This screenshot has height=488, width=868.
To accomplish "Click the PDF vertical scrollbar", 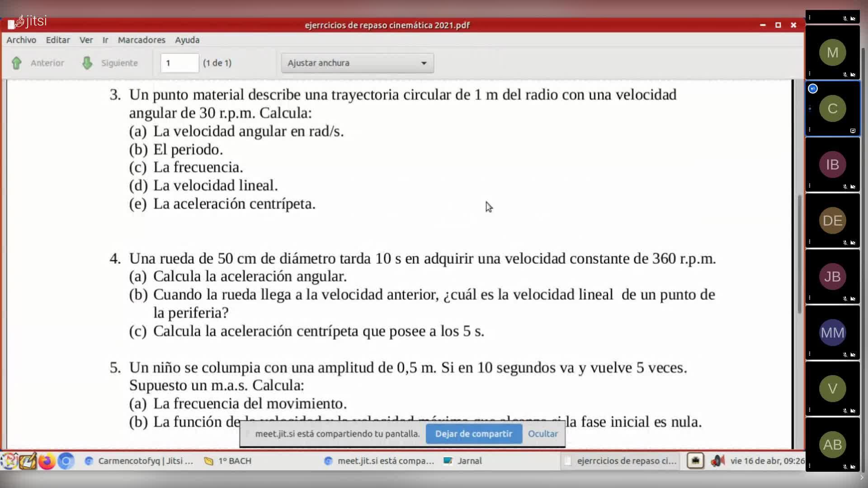I will (x=799, y=253).
